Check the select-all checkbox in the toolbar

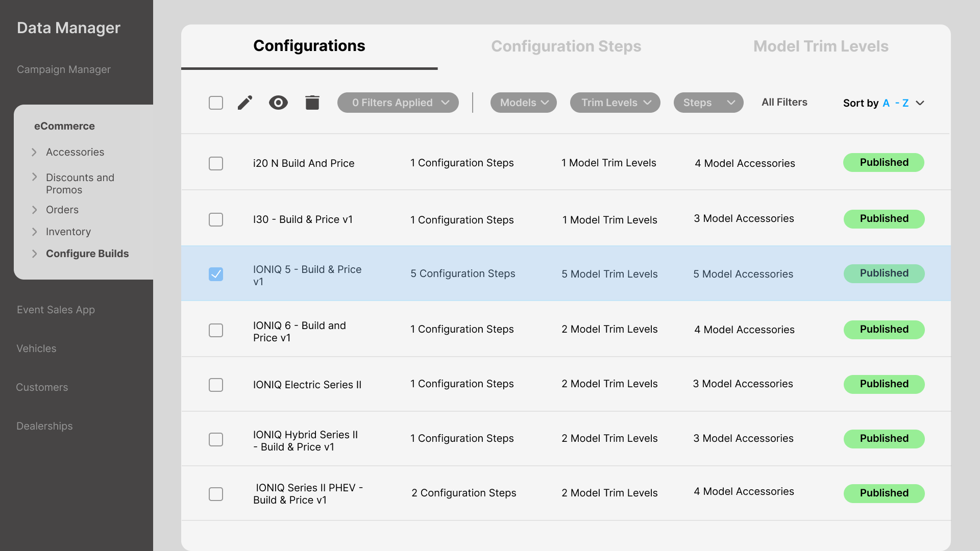pyautogui.click(x=216, y=103)
